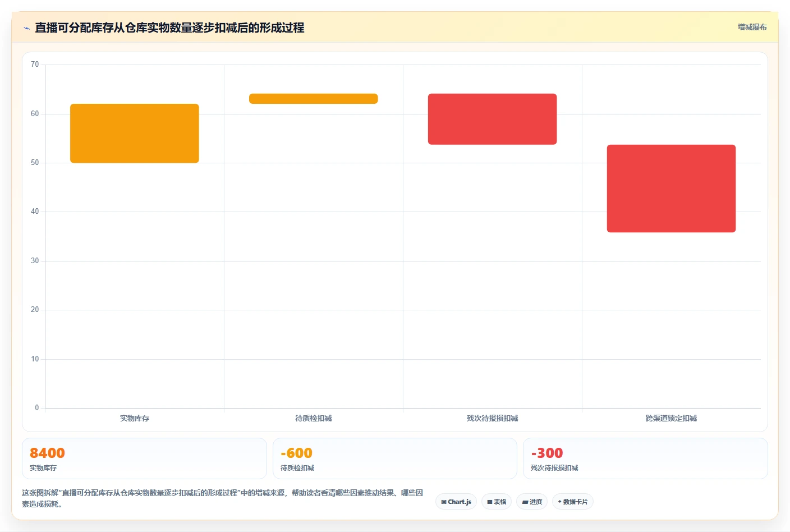
Task: Click the blue icon beside the chart title
Action: coord(26,28)
